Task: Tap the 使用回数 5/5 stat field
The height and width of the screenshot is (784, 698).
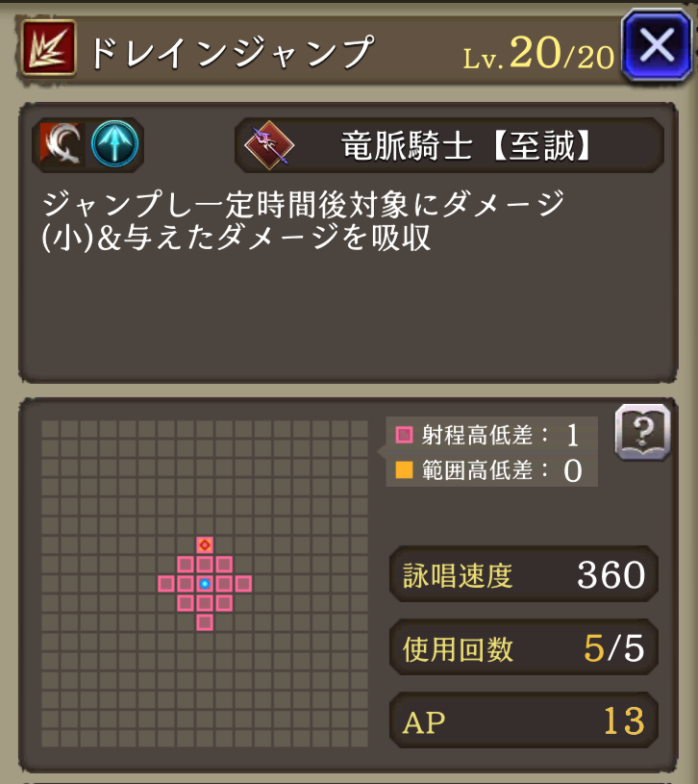Action: pos(524,648)
